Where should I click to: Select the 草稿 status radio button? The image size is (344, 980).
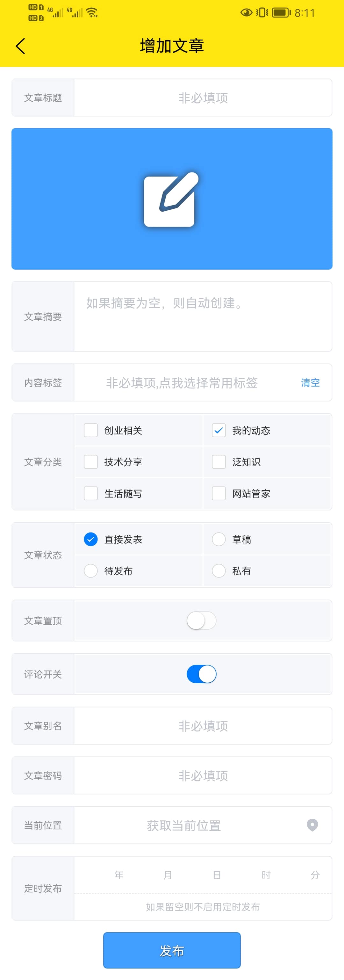[x=219, y=539]
